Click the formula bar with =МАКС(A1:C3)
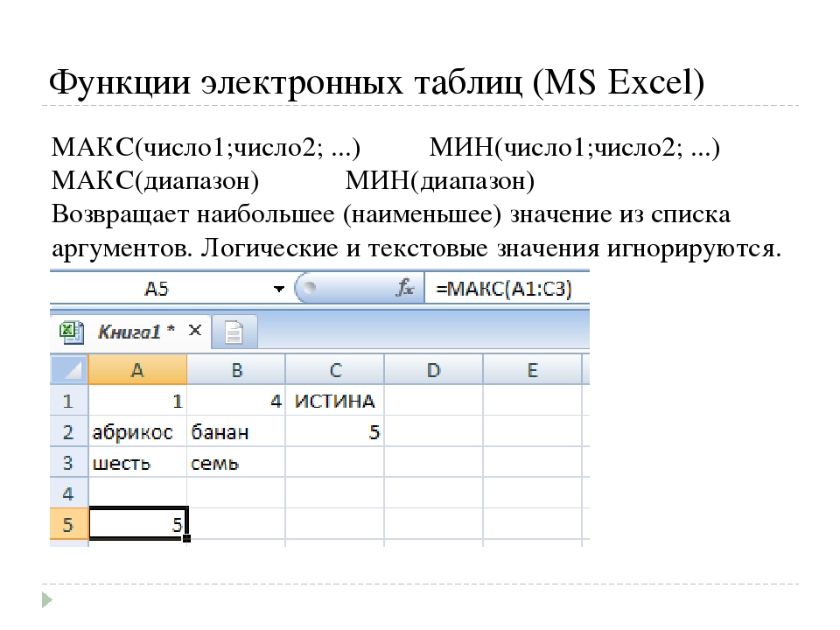 [x=507, y=289]
